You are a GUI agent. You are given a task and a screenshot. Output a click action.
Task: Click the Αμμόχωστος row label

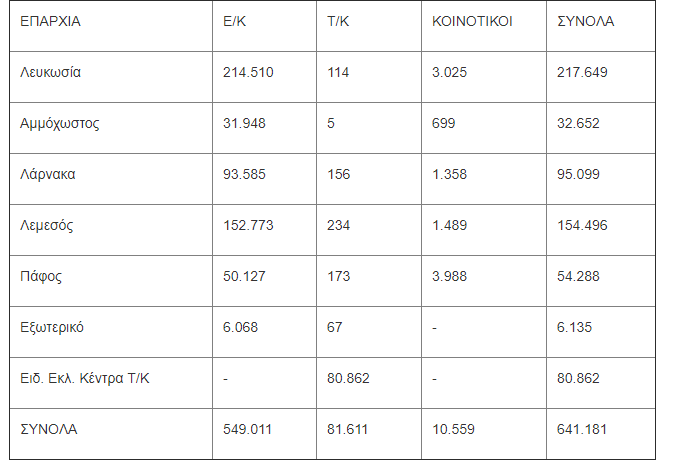60,124
